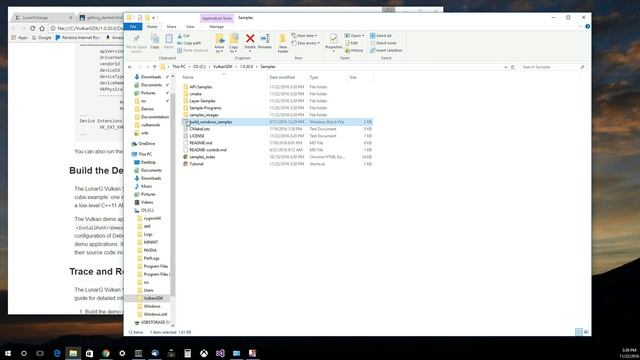Click Invert selection in ribbon

click(386, 50)
